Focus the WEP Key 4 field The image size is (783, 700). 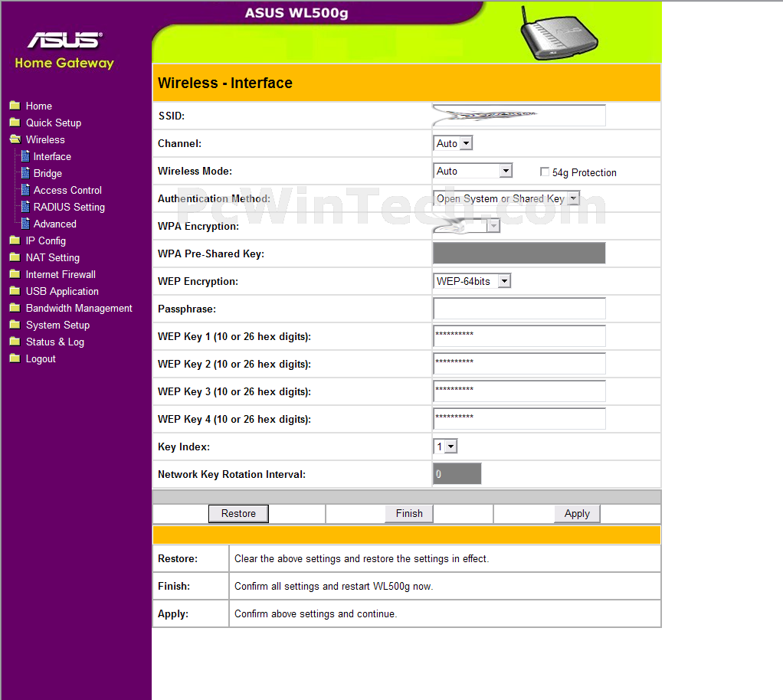click(x=519, y=418)
